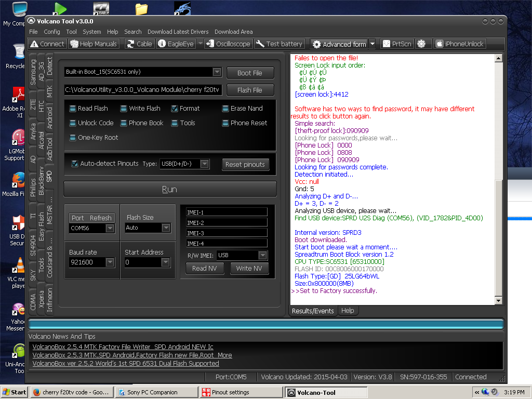Toggle Auto-detect Pinouts checkbox

[x=75, y=164]
